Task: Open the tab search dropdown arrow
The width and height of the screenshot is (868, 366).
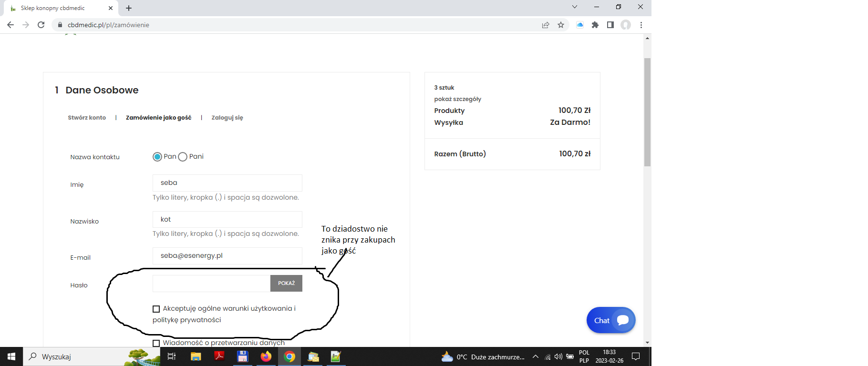Action: tap(575, 7)
